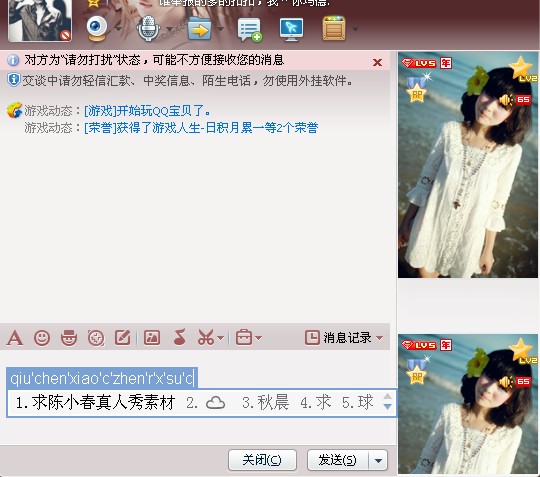Screen dimensions: 540x477
Task: Open the font settings A icon
Action: [15, 338]
